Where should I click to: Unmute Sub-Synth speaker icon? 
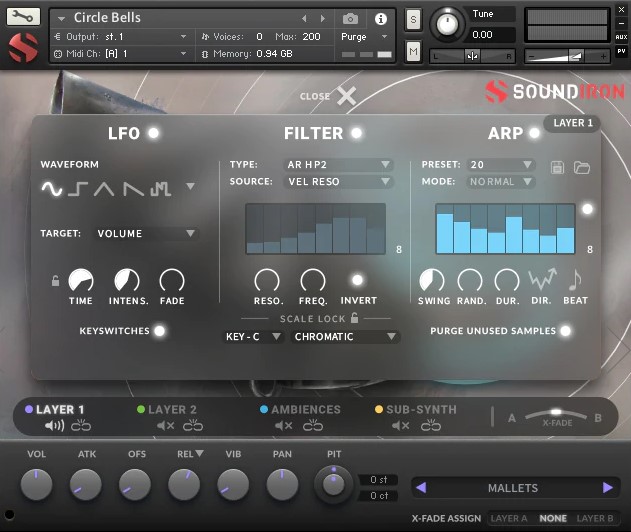[401, 425]
